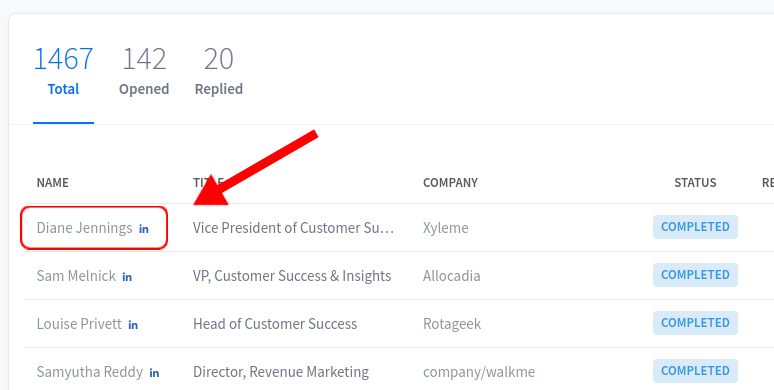The height and width of the screenshot is (390, 774).
Task: Click COMPLETED badge in Xyleme row
Action: coord(695,227)
